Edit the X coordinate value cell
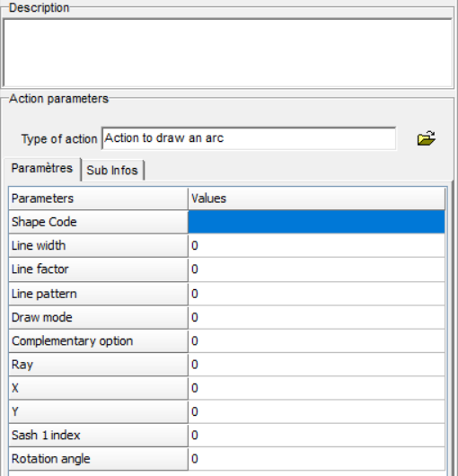This screenshot has height=476, width=458. coord(317,388)
